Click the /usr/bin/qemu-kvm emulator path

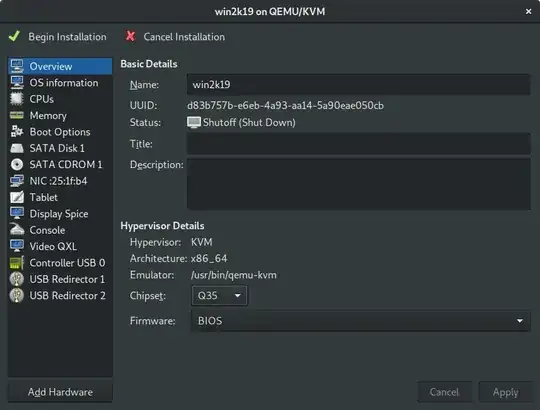(234, 275)
